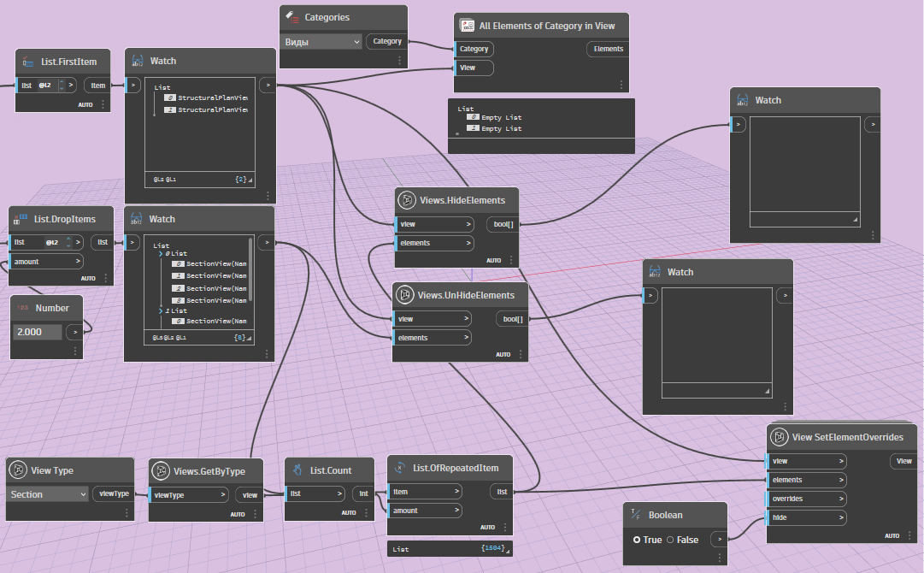Toggle AUTO lacing on Views.HideElements
Image resolution: width=924 pixels, height=573 pixels.
pos(494,260)
